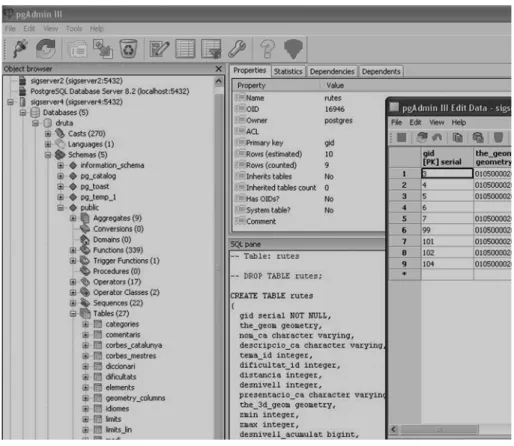Open the View menu in Edit Data window
The width and height of the screenshot is (514, 446).
(x=437, y=122)
